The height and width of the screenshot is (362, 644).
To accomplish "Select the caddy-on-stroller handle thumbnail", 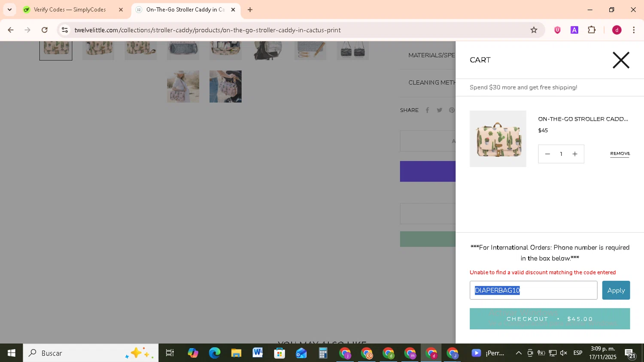I will click(225, 51).
